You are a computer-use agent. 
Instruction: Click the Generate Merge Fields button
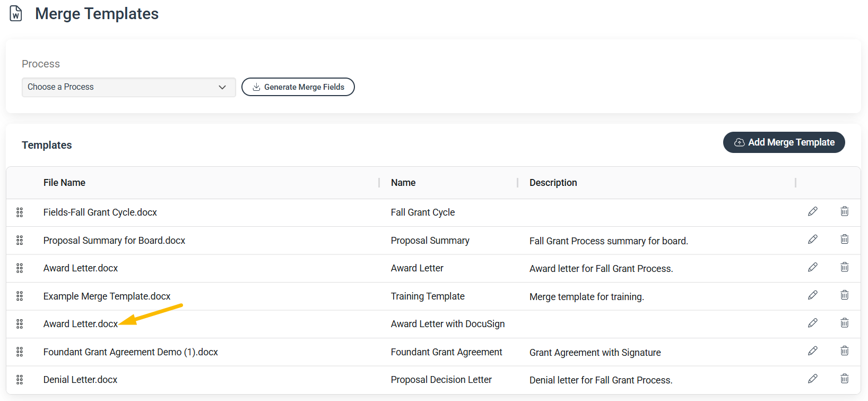[298, 87]
